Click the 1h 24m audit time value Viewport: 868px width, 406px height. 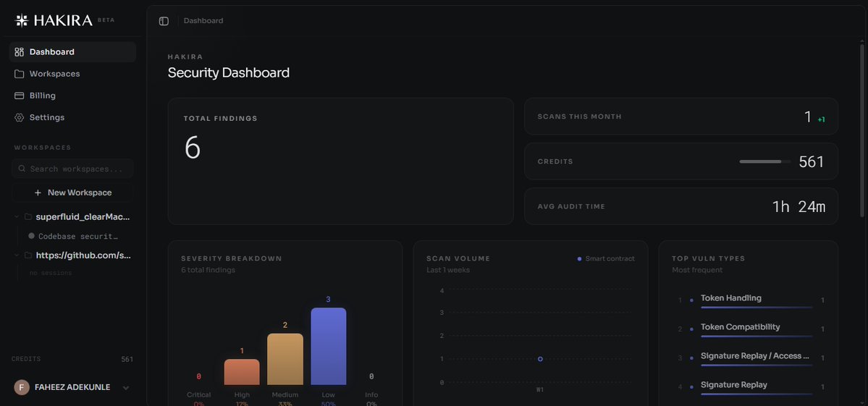tap(799, 206)
